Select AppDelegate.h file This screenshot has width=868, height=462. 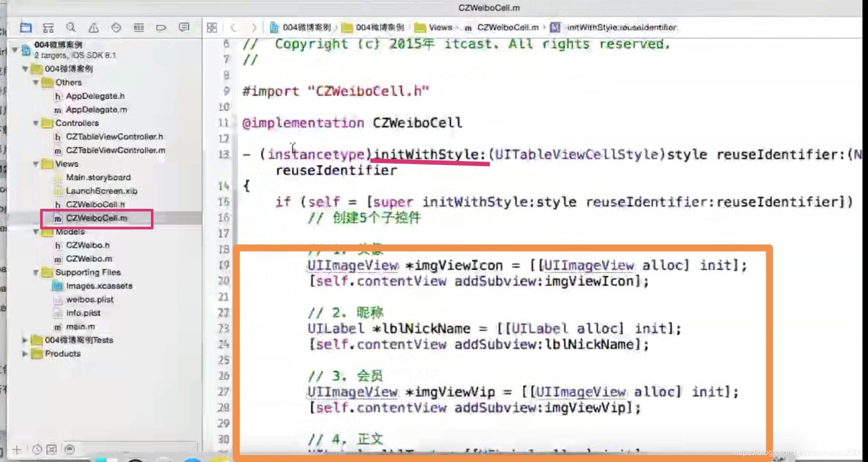[x=95, y=96]
